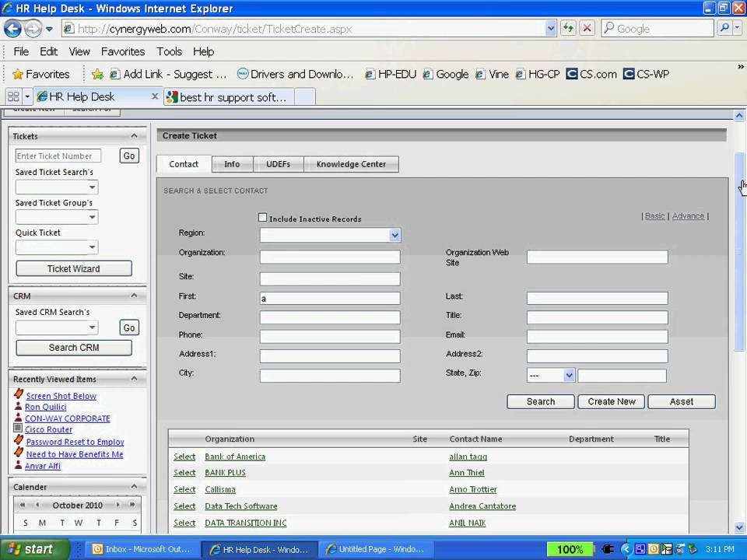Viewport: 747px width, 560px height.
Task: Open the CS-WP favorites link
Action: [647, 75]
